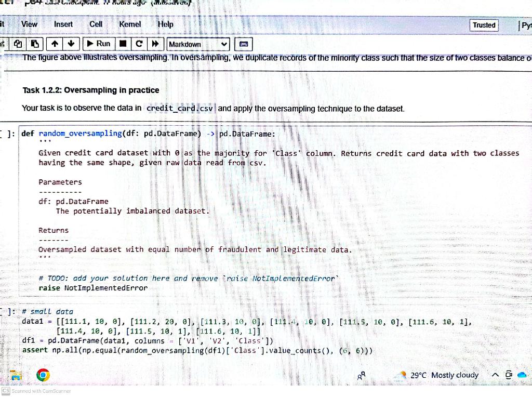532x397 pixels.
Task: Open the Markdown cell type dropdown
Action: 198,44
